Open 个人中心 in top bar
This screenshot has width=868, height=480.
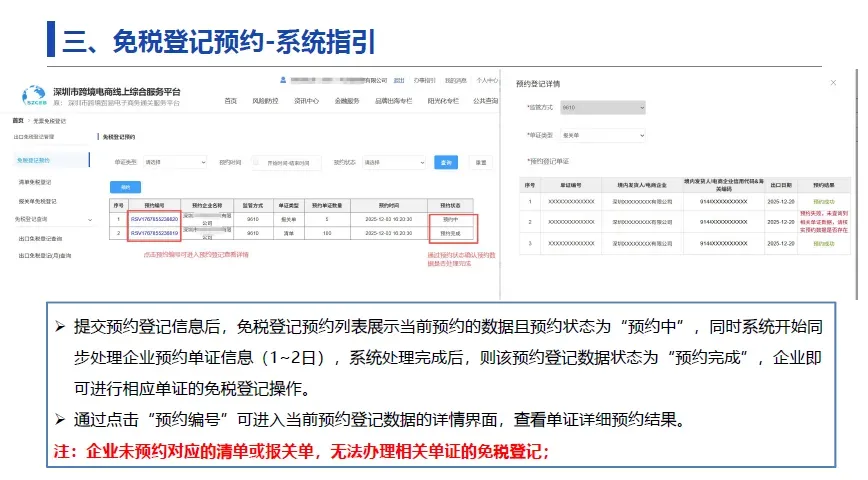pos(487,81)
